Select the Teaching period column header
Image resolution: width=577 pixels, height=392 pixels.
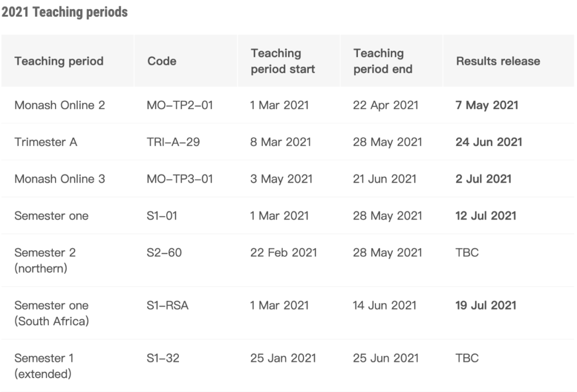pyautogui.click(x=59, y=61)
